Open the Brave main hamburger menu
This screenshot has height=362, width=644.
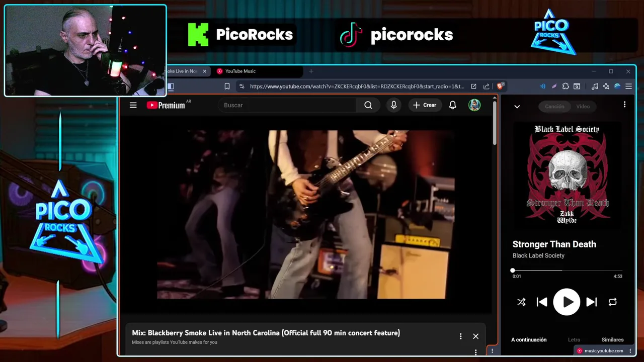tap(628, 86)
